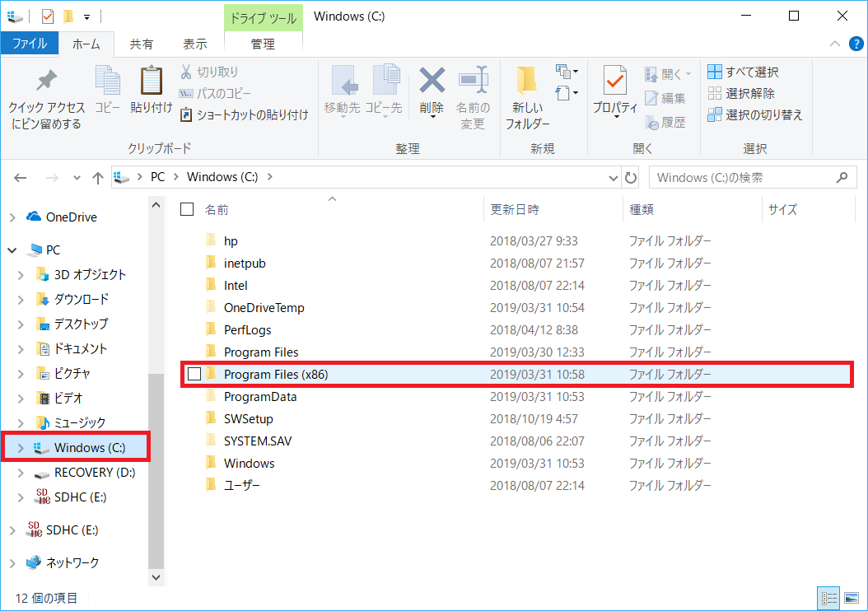
Task: Switch to the 表示 (View) ribbon tab
Action: (x=194, y=44)
